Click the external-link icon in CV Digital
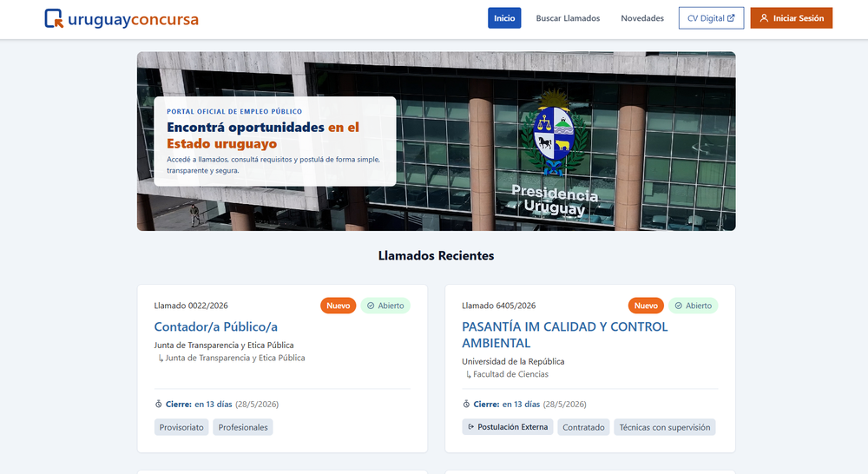 [x=731, y=18]
